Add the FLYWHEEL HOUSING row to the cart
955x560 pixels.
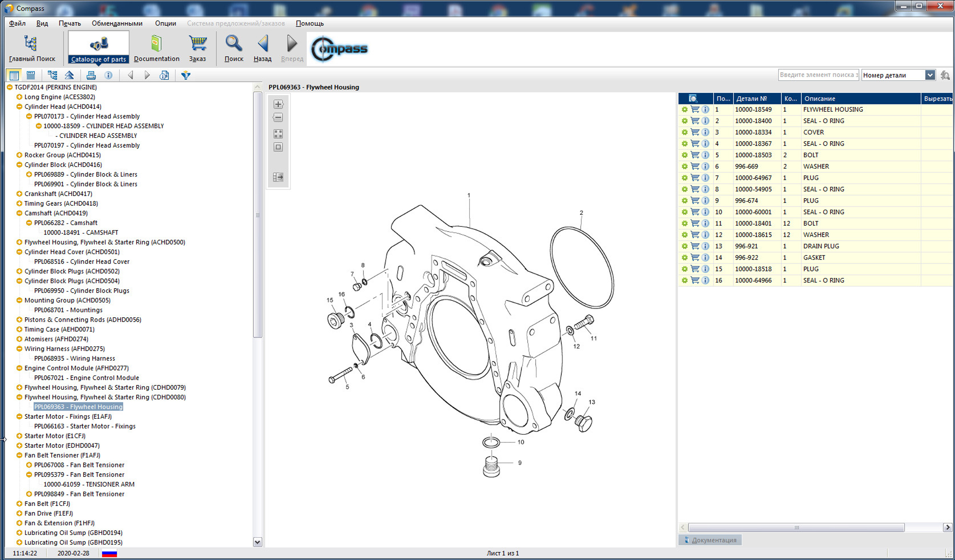(695, 110)
